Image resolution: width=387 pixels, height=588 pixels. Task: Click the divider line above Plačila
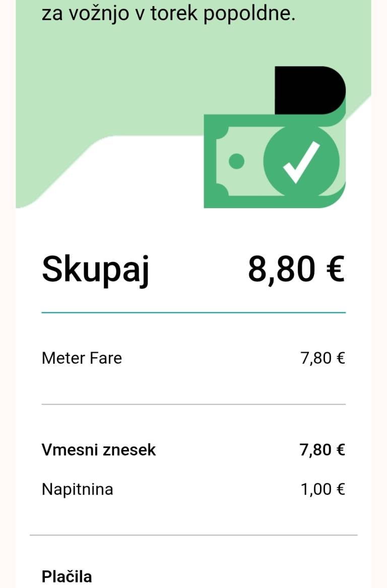coord(193,535)
